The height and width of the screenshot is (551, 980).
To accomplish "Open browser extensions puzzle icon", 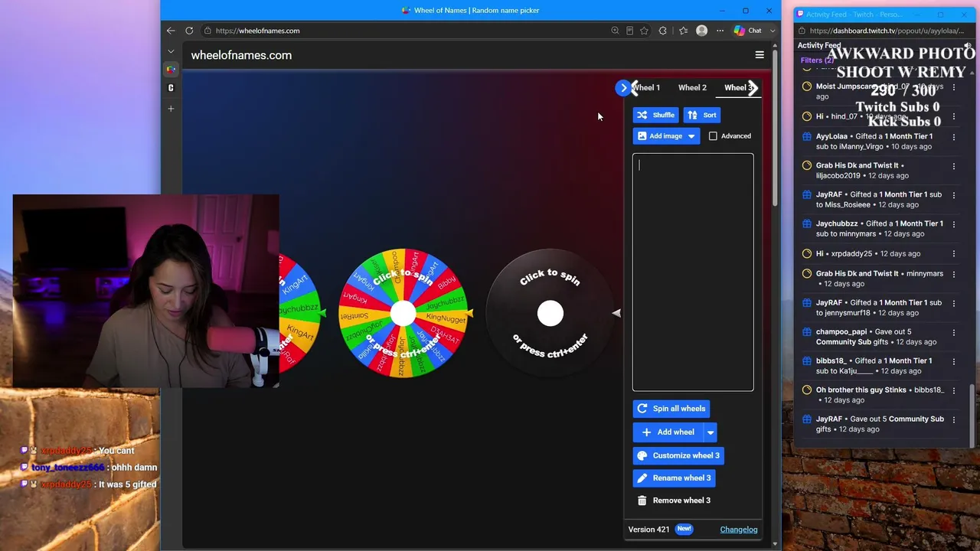I will point(663,31).
